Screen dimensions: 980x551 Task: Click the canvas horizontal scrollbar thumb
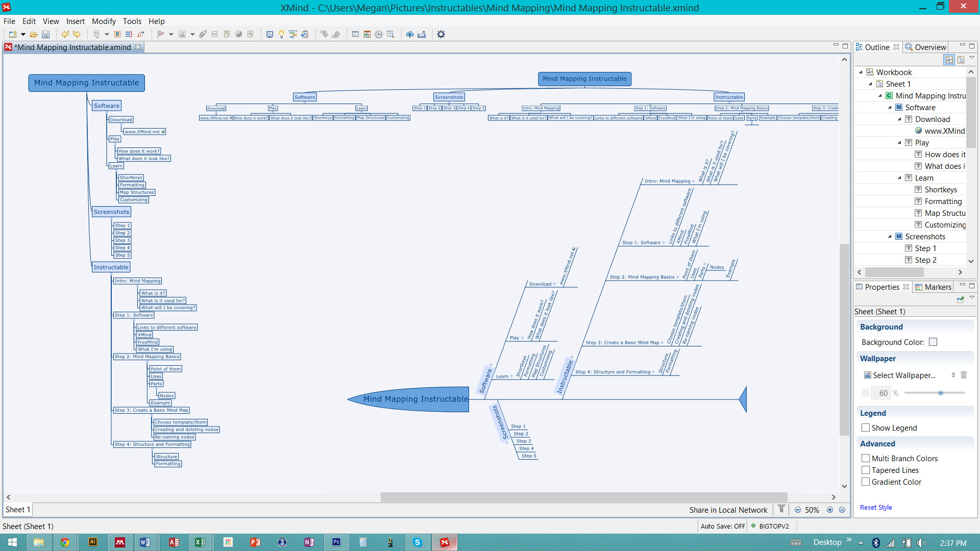coord(584,497)
